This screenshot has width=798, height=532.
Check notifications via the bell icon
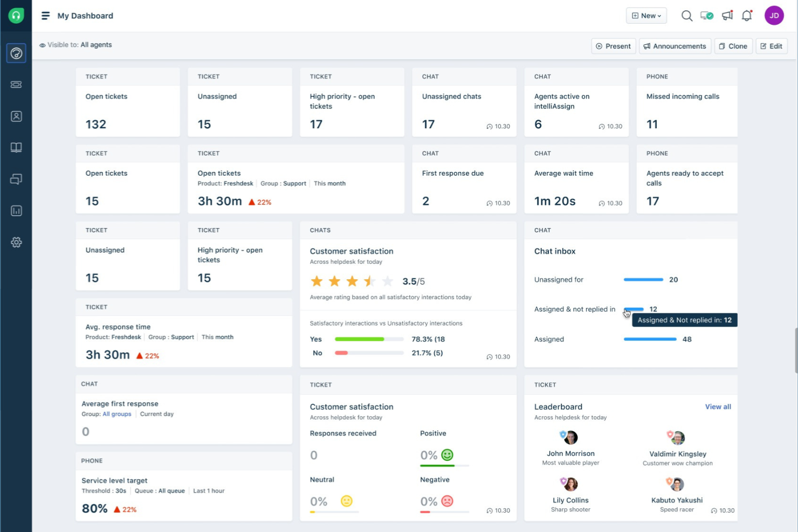pyautogui.click(x=747, y=16)
